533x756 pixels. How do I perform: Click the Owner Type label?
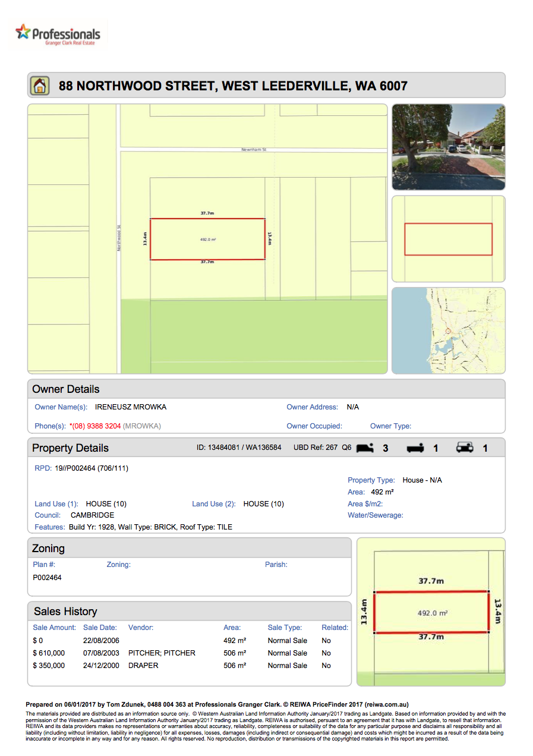point(390,426)
